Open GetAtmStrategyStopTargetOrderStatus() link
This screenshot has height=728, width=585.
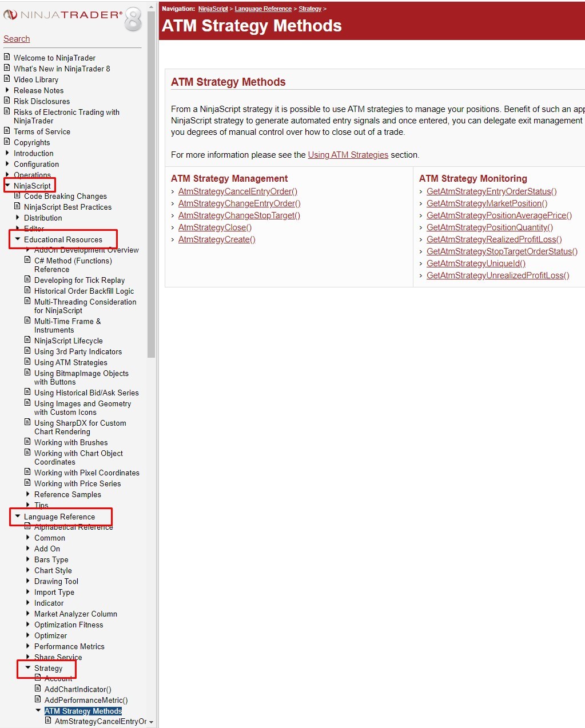pos(502,251)
